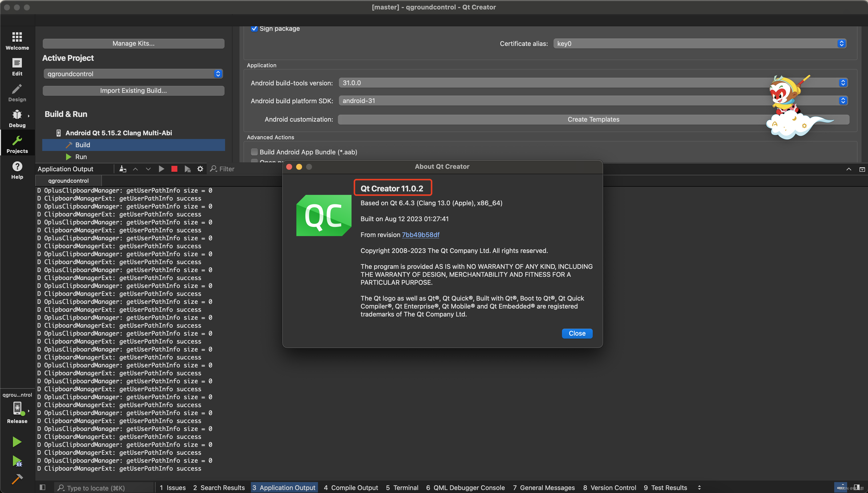Build project with the hammer icon
868x493 pixels.
tap(17, 479)
